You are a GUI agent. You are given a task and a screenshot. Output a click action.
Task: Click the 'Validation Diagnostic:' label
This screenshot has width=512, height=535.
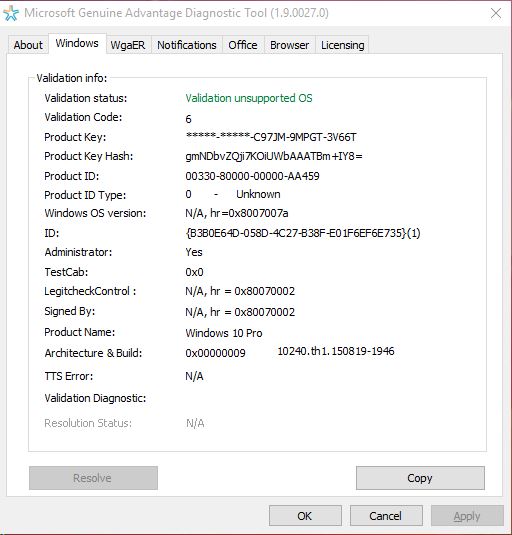[95, 398]
